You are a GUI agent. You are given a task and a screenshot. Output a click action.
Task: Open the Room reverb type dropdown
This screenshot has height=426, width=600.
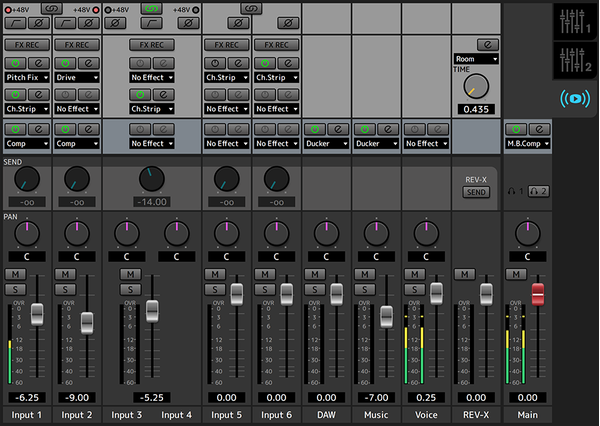click(476, 59)
